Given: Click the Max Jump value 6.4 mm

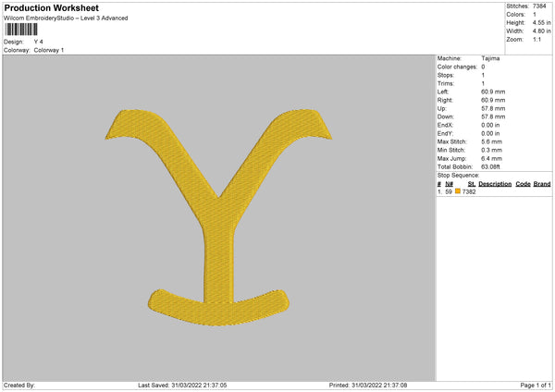Looking at the screenshot, I should [x=491, y=159].
